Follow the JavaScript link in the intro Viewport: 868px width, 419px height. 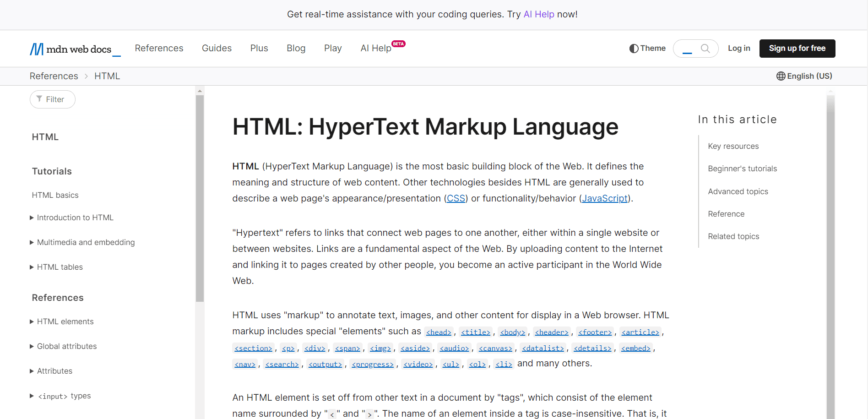pyautogui.click(x=604, y=198)
